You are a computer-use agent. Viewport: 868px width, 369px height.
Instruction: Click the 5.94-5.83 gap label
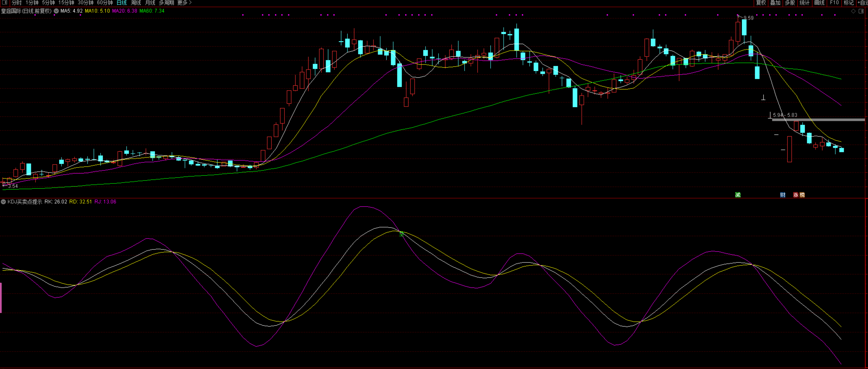785,115
